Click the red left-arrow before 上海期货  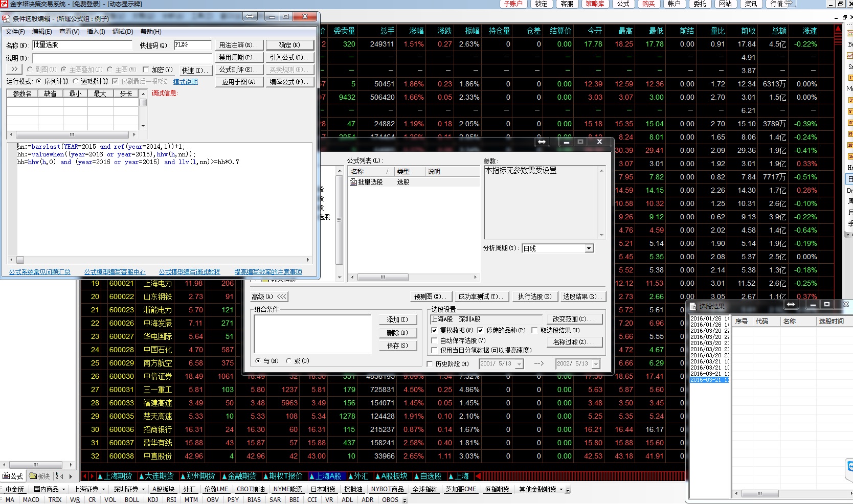click(85, 476)
